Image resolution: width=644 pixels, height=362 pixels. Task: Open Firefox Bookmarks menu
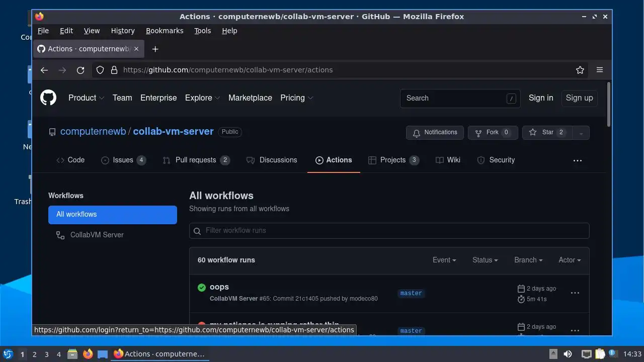165,31
